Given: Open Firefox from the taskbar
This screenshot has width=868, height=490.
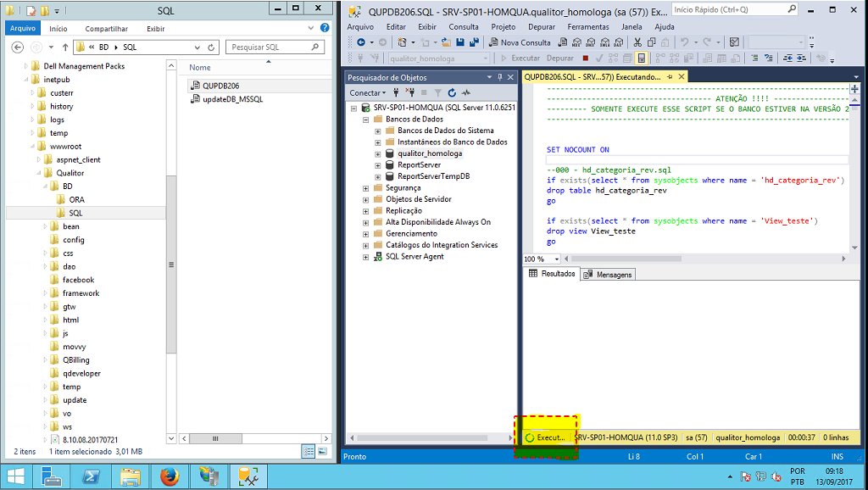Looking at the screenshot, I should (170, 476).
